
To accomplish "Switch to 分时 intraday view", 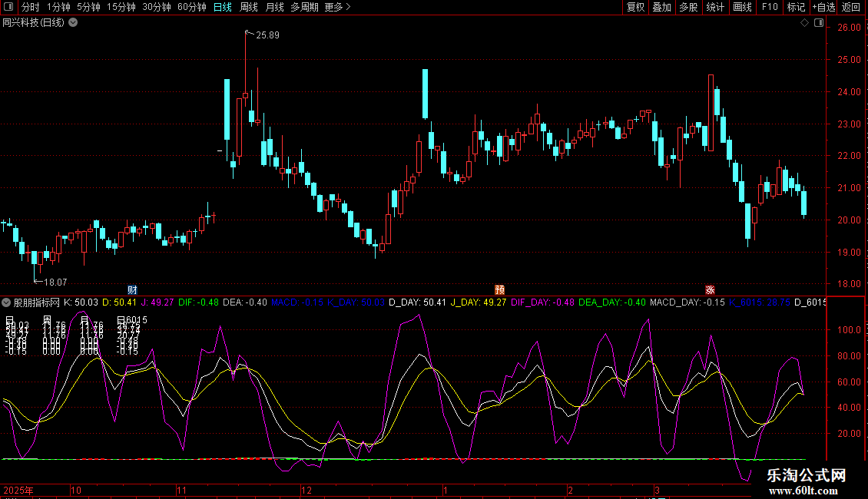I will [x=30, y=7].
